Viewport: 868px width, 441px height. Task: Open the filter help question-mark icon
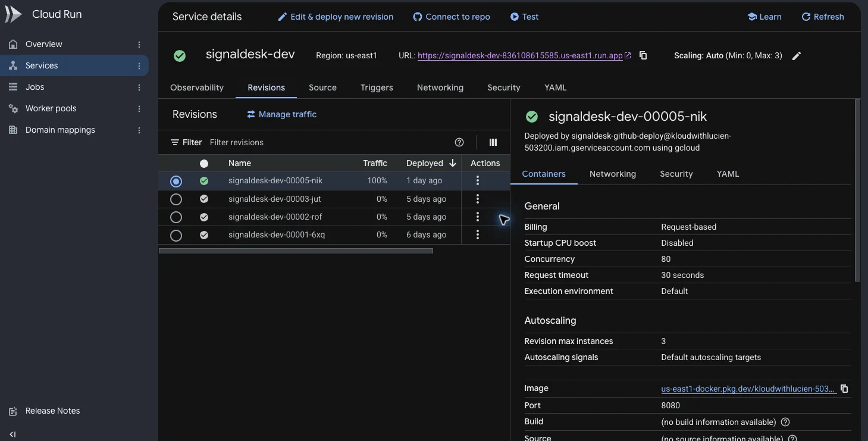[459, 142]
